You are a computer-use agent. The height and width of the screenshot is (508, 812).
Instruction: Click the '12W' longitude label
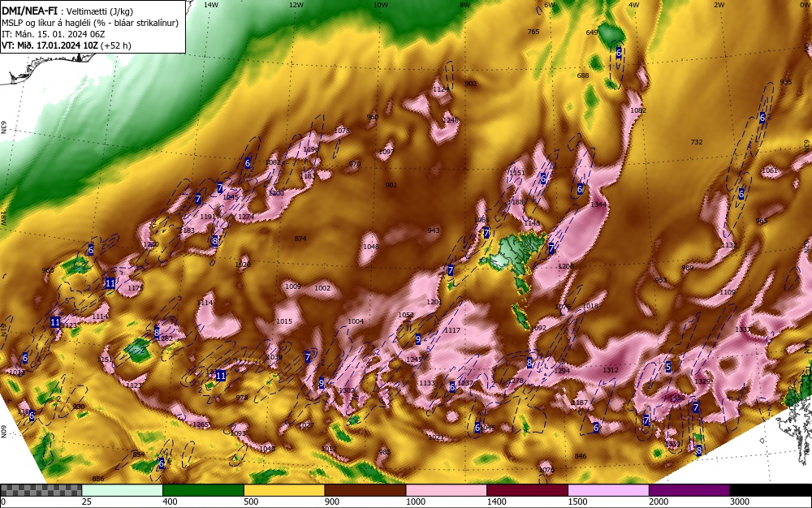pyautogui.click(x=296, y=5)
